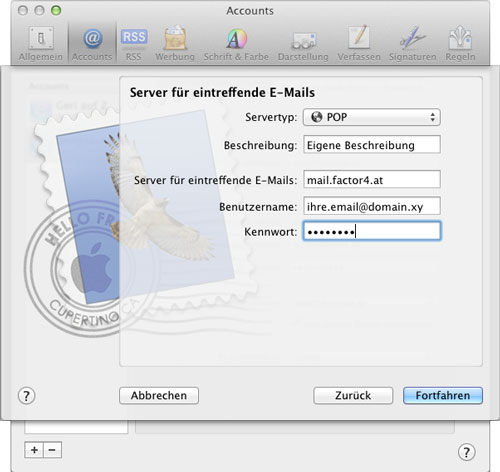Open the Darstellung preferences pane

303,44
